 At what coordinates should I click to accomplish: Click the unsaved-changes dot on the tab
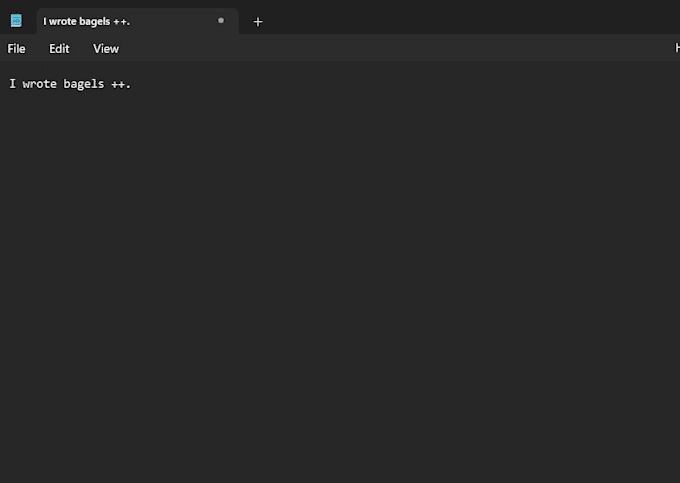point(221,20)
